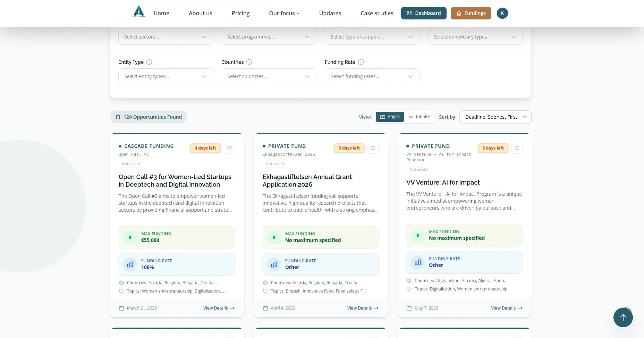This screenshot has height=338, width=644.
Task: Click funding rate chart icon in Ekhagastiftelsen card
Action: click(x=274, y=264)
